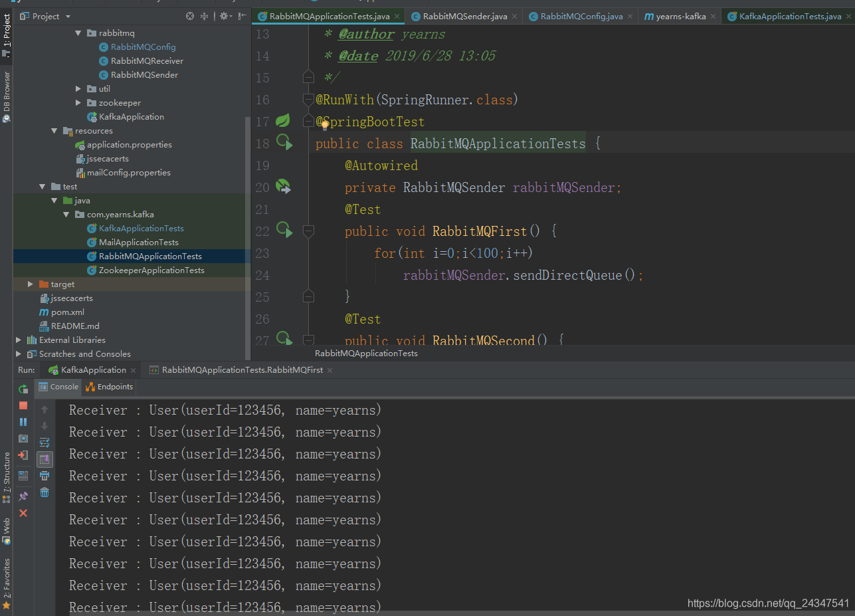Collapse the comment fold on line 15

point(308,77)
